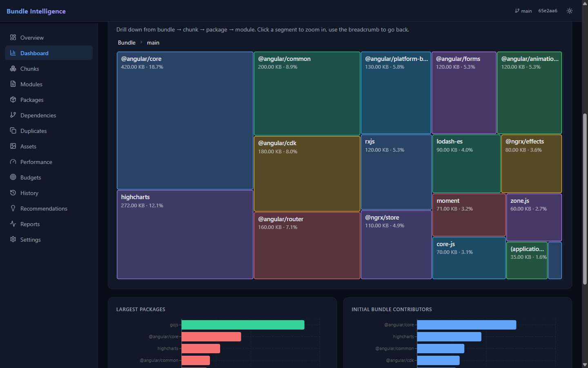The width and height of the screenshot is (588, 368).
Task: Click the scrollbar down arrow
Action: (585, 364)
